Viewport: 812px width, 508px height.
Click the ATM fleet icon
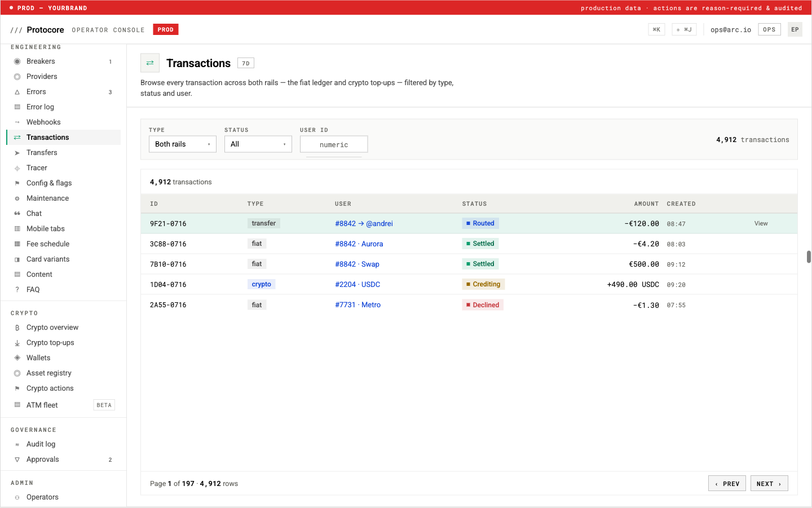17,405
